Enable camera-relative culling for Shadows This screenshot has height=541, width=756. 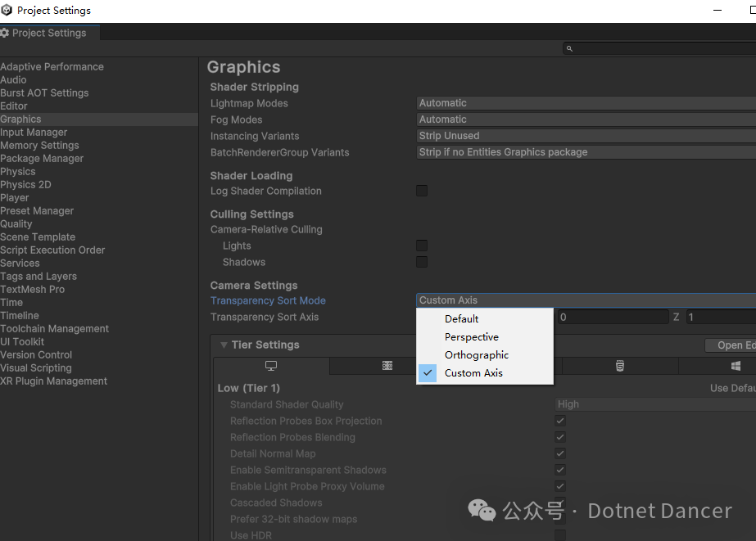(422, 262)
